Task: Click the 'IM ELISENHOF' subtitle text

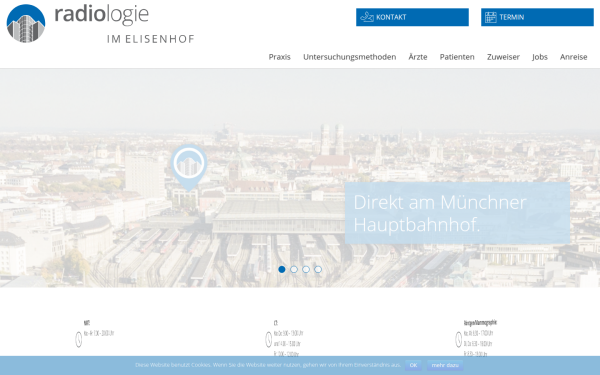Action: click(x=151, y=39)
